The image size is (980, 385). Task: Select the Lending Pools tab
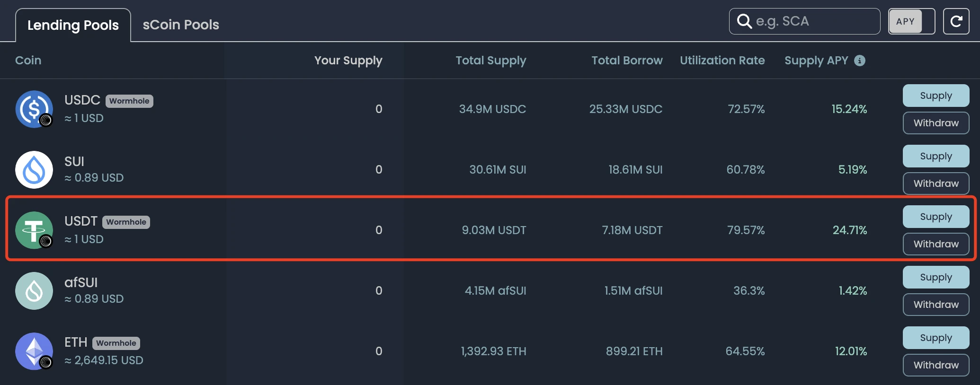[x=73, y=25]
